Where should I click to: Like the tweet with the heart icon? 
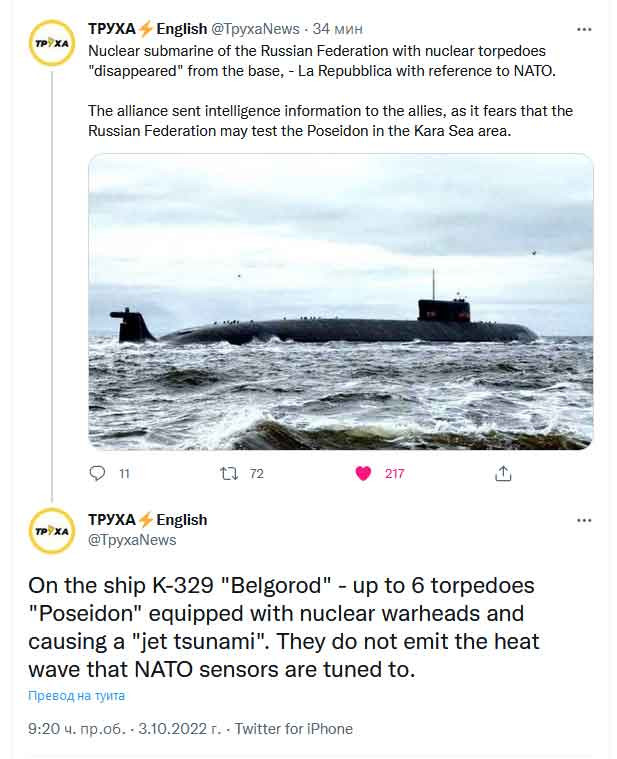364,473
